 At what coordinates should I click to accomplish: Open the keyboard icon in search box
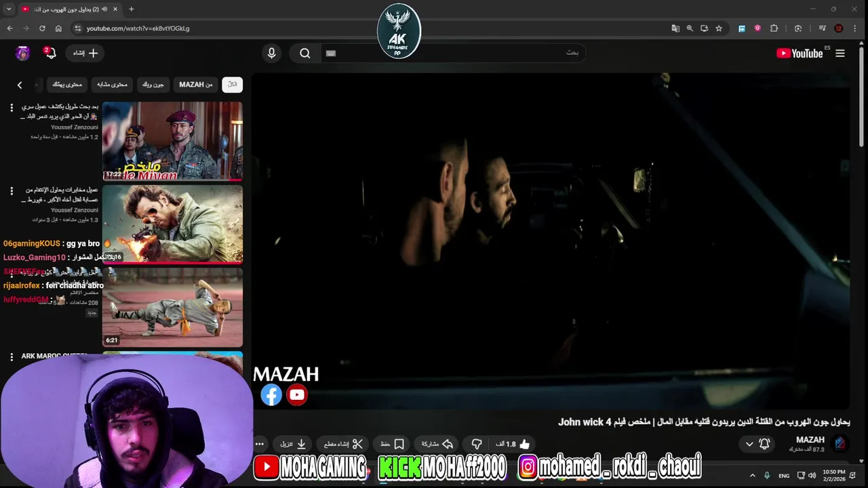pyautogui.click(x=331, y=53)
